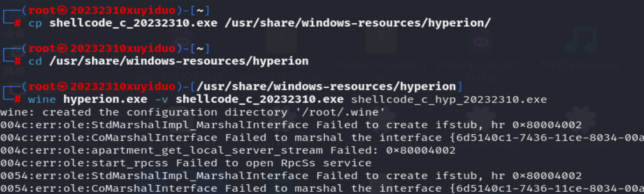
Task: Click the start_rpcss error line
Action: (186, 163)
